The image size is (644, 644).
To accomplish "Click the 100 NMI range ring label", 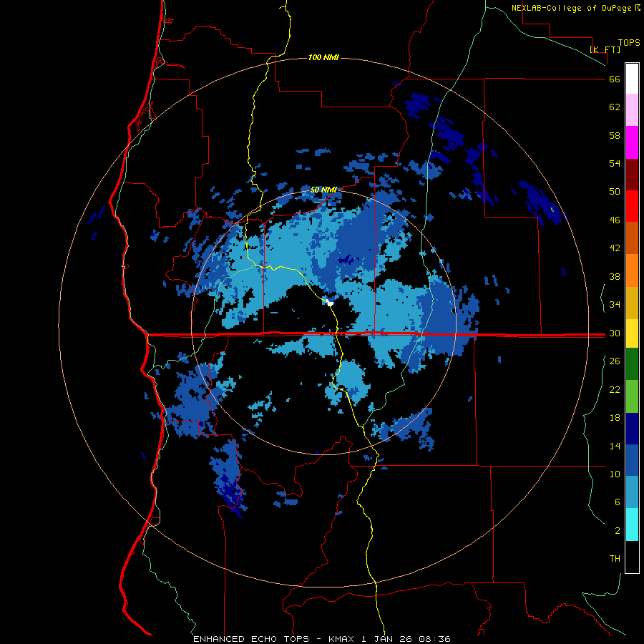I will 323,57.
